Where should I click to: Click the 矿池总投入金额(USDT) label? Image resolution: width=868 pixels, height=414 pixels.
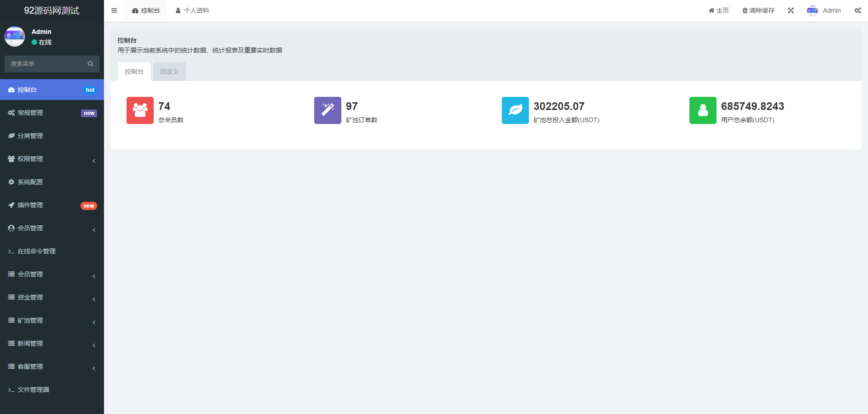pos(566,120)
